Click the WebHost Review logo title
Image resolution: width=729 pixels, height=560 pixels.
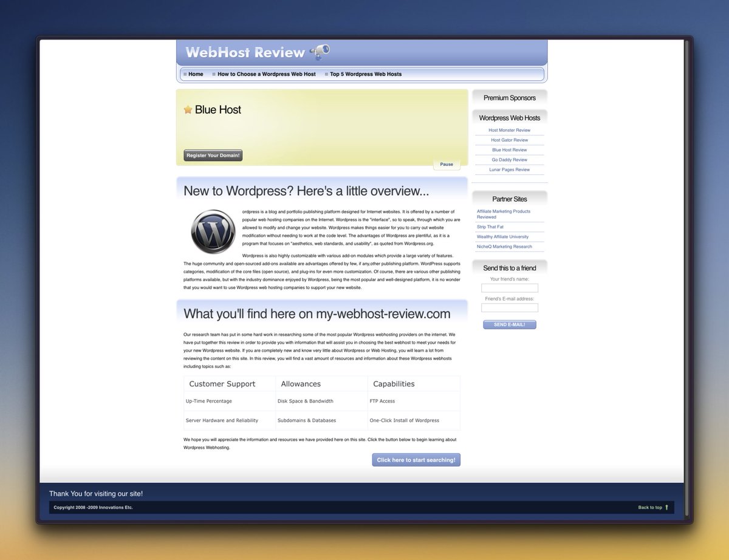tap(245, 52)
